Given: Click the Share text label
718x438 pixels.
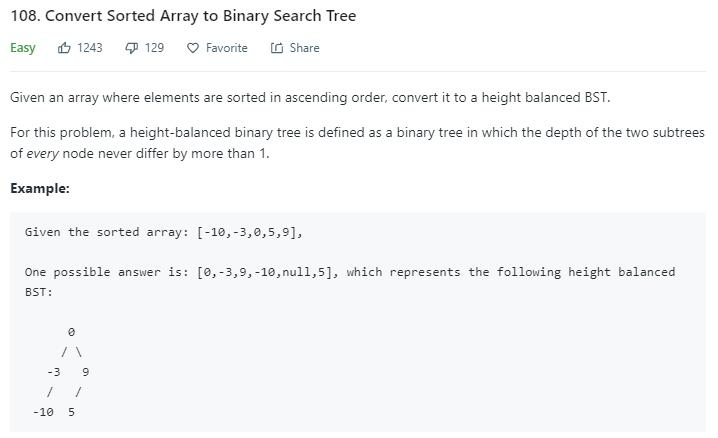Looking at the screenshot, I should (305, 48).
